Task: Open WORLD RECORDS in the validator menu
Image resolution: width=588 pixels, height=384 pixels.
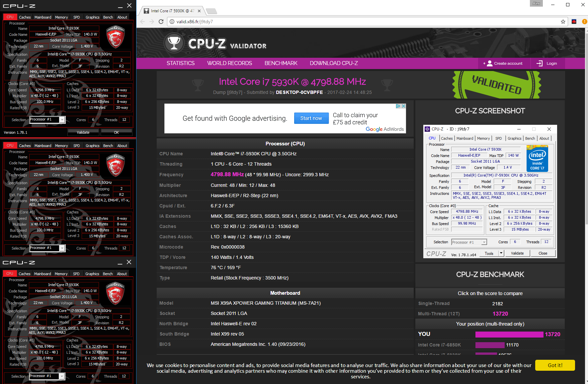Action: (x=230, y=63)
